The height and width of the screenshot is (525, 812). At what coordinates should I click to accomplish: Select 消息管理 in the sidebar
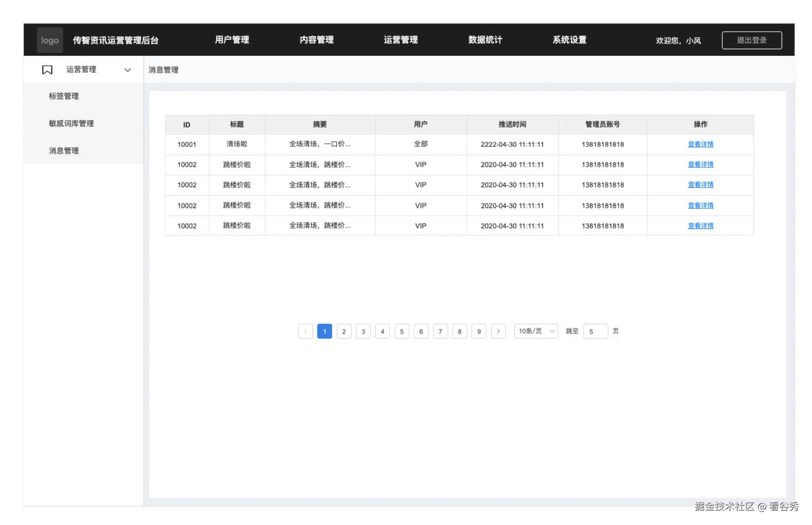pos(64,151)
